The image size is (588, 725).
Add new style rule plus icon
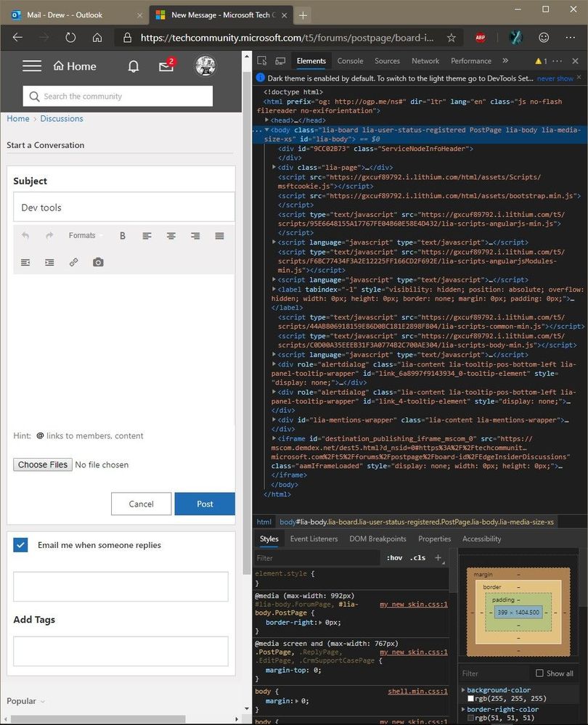pyautogui.click(x=438, y=557)
